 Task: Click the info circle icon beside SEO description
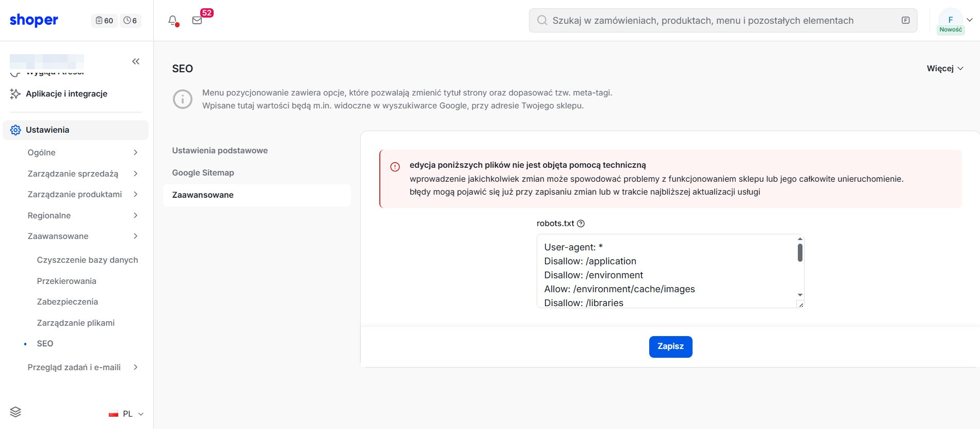point(183,99)
